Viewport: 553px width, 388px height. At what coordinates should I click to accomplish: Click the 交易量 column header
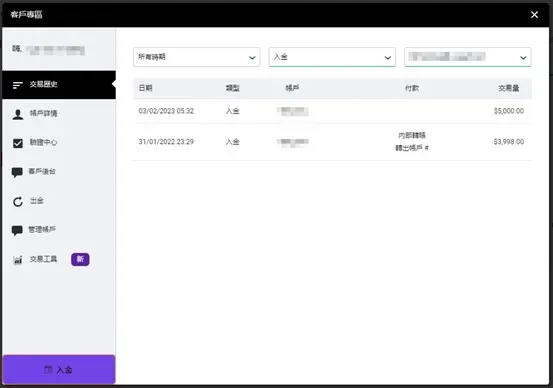[x=509, y=88]
